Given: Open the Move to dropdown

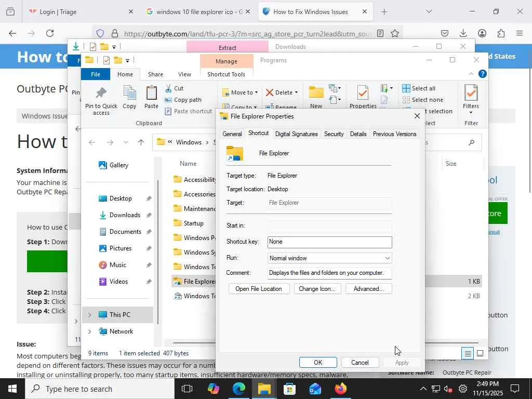Looking at the screenshot, I should pos(240,92).
